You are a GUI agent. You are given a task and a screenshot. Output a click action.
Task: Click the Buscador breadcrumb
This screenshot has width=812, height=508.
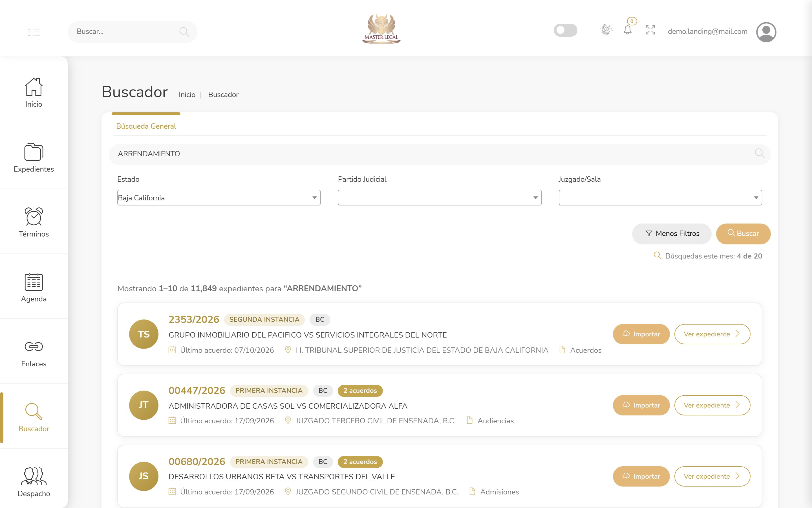coord(223,95)
